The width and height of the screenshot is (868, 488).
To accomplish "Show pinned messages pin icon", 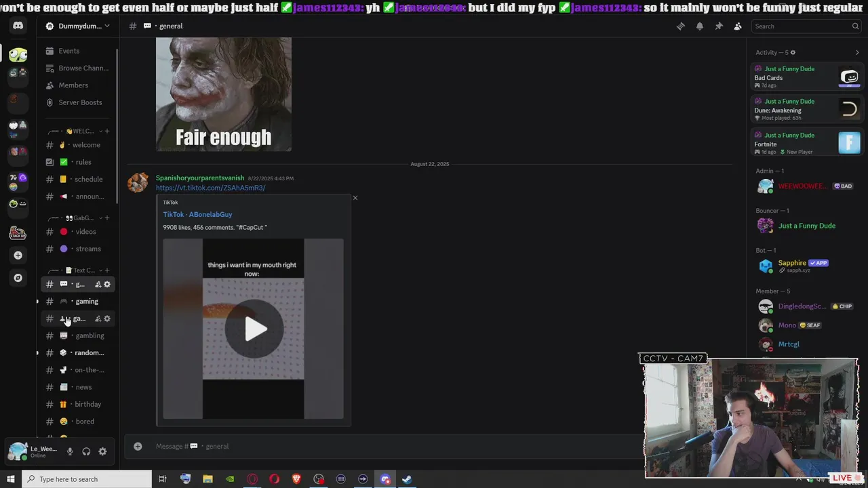I will point(719,26).
